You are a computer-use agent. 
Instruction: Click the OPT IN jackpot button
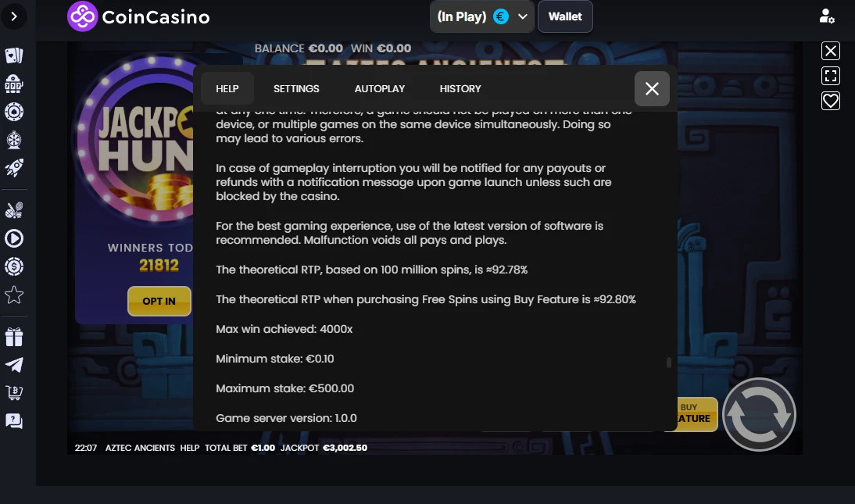tap(159, 301)
